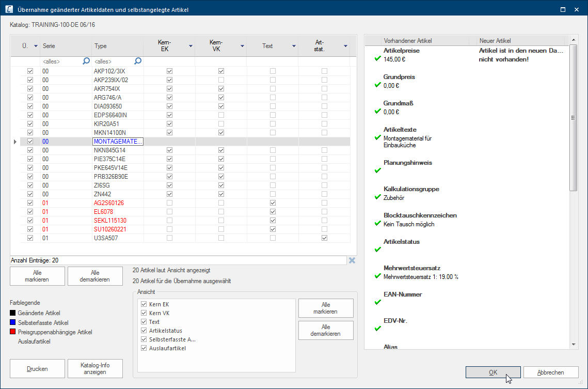Open the Kern-EK column dropdown arrow
This screenshot has width=588, height=389.
(x=190, y=46)
